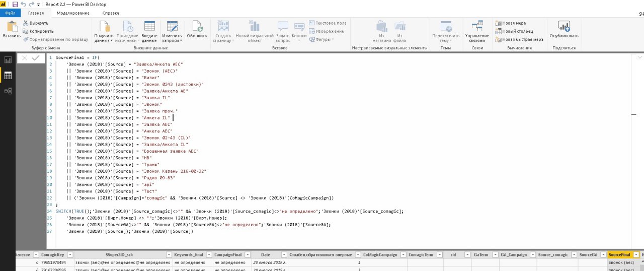Screen dimensions: 644x271
Task: Switch to Data view in left sidebar
Action: (8, 76)
